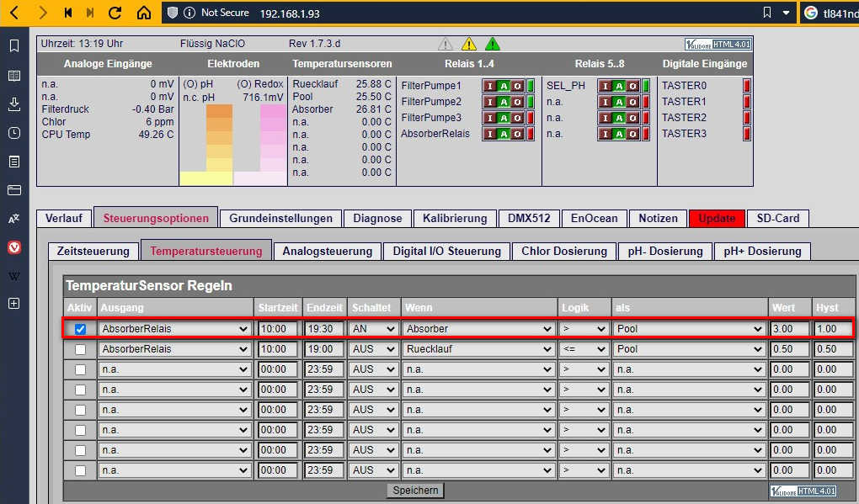The image size is (859, 504).
Task: Set FilterPumpe1 relay to A (auto)
Action: (x=504, y=86)
